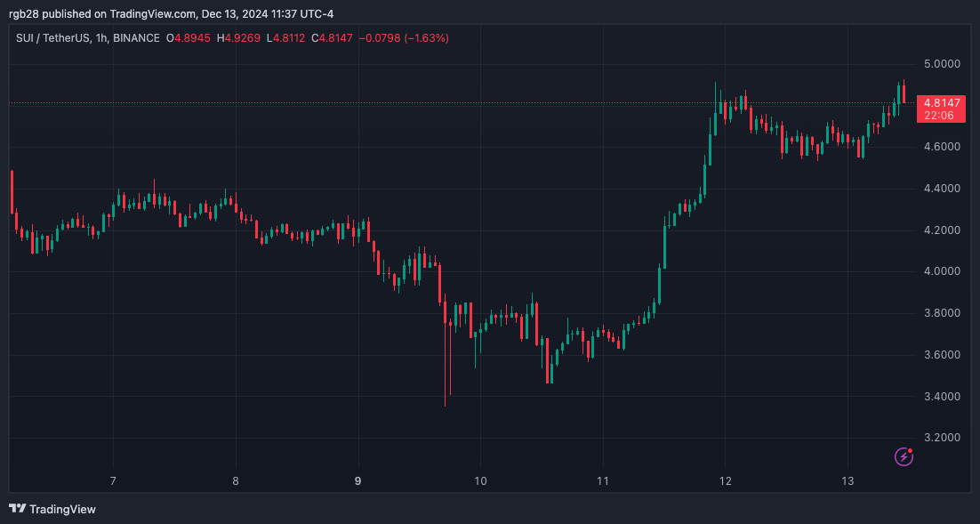Click the 5.0000 price axis label
The image size is (980, 524).
point(943,64)
